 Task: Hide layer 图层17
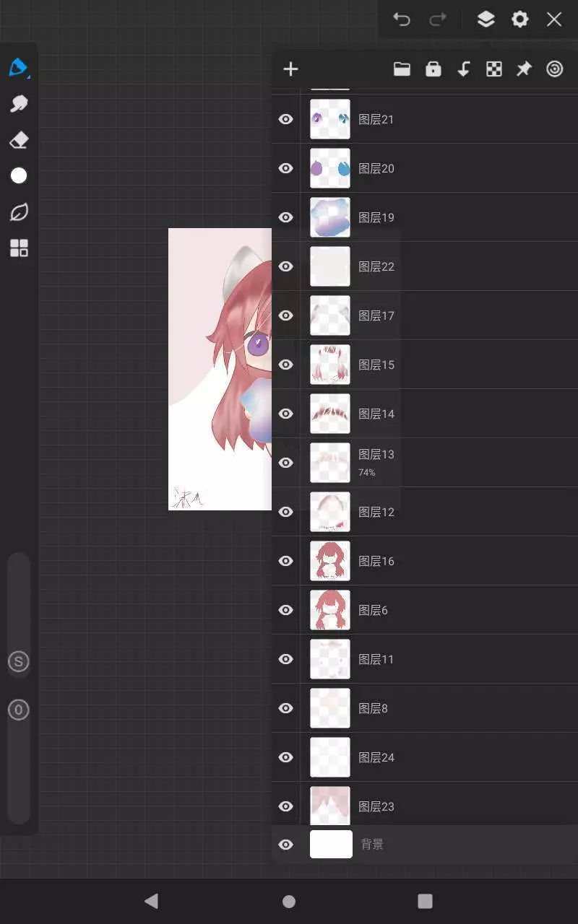(286, 315)
